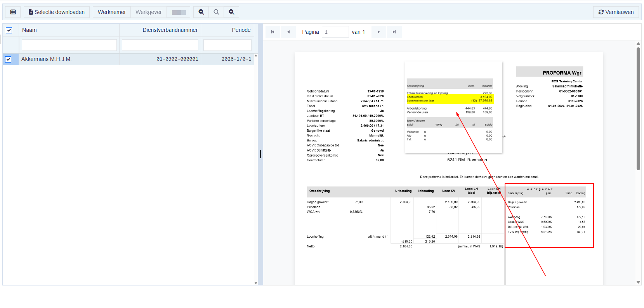Focus the Dienstverbandnummer filter field
The image size is (644, 308).
tap(160, 45)
